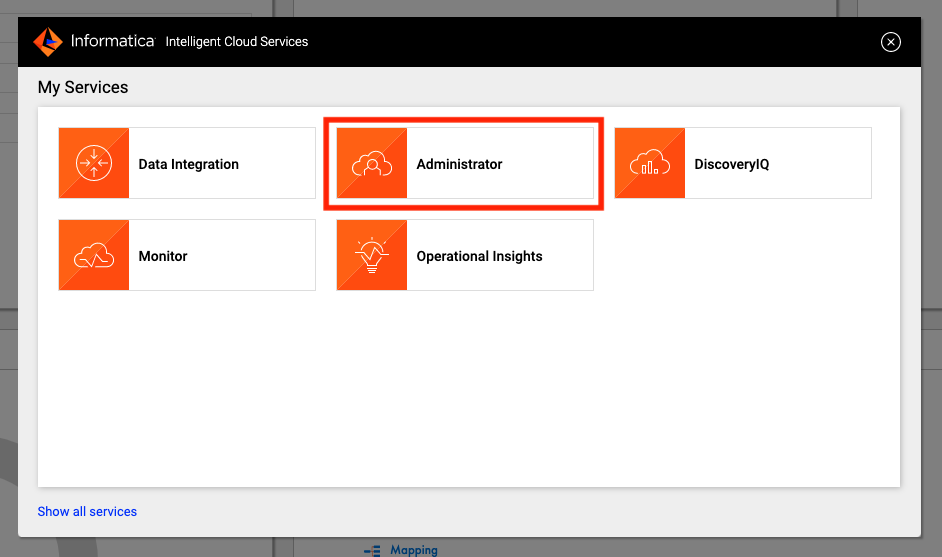Open the Operational Insights service label

tap(479, 256)
